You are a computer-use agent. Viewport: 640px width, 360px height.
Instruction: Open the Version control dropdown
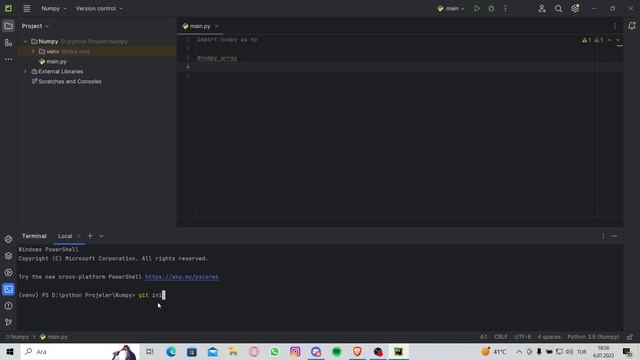click(x=99, y=9)
